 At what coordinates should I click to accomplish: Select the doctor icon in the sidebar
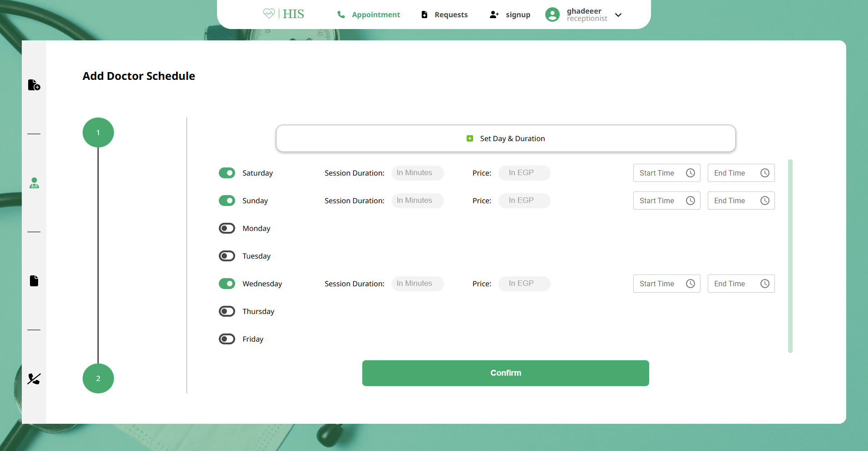click(x=34, y=183)
